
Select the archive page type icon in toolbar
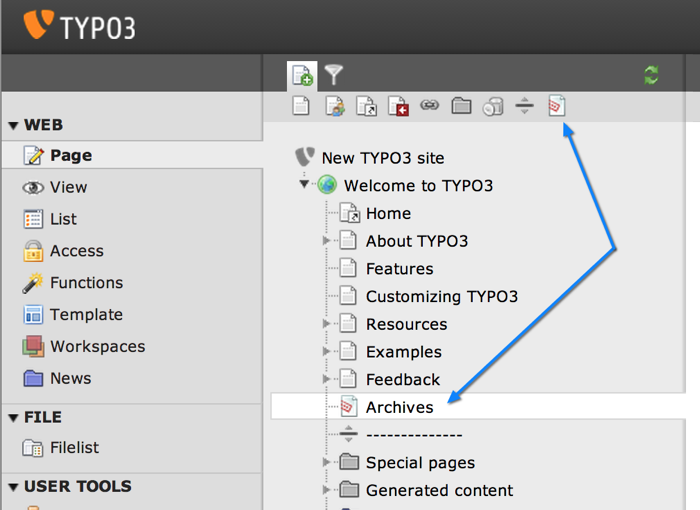(x=557, y=106)
